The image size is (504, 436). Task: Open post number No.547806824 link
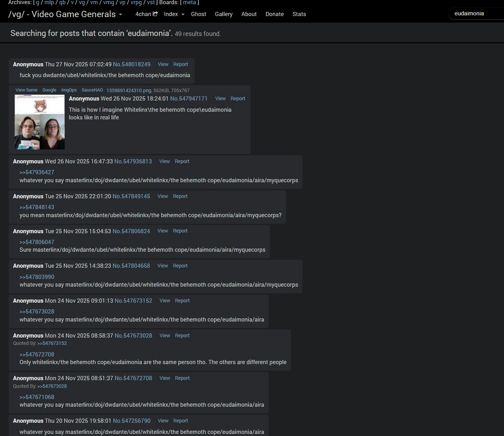(131, 231)
